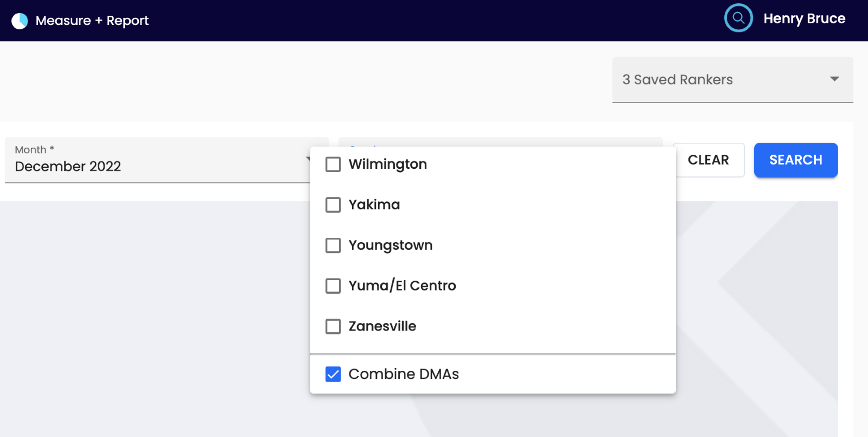The width and height of the screenshot is (868, 437).
Task: Check the Yakima checkbox
Action: (x=333, y=205)
